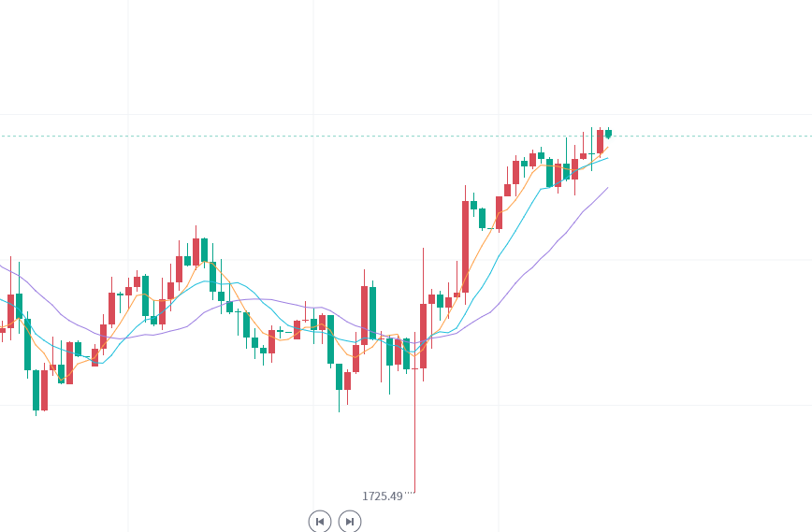Jump to the latest bar with the skip-forward button
812x532 pixels.
coord(350,521)
